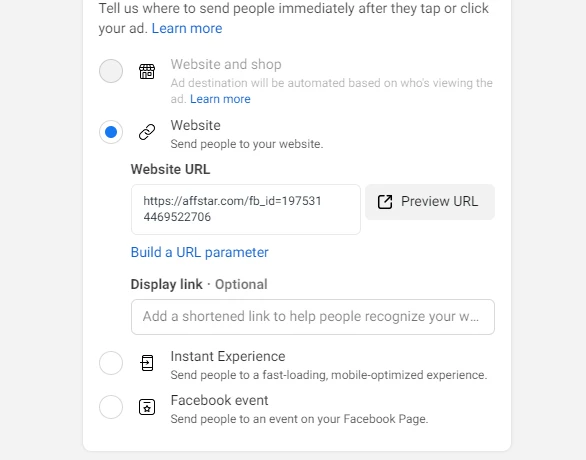Click the storefront icon beside Website and shop
Viewport: 586px width, 460px height.
(147, 71)
